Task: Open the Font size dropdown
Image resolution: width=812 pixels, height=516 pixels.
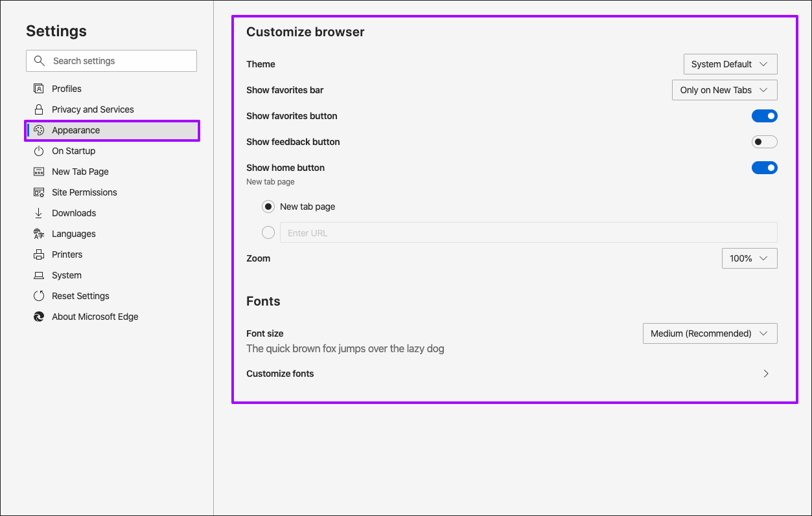Action: point(710,333)
